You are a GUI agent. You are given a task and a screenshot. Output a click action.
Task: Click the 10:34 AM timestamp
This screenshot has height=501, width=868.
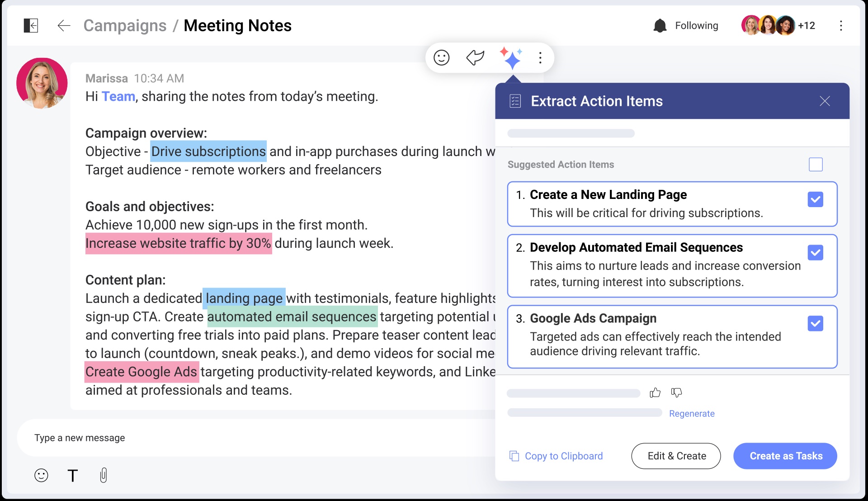tap(159, 78)
